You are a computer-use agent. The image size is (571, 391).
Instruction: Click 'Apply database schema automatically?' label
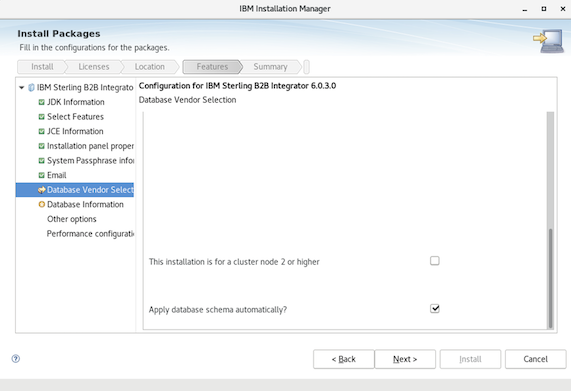pyautogui.click(x=218, y=310)
